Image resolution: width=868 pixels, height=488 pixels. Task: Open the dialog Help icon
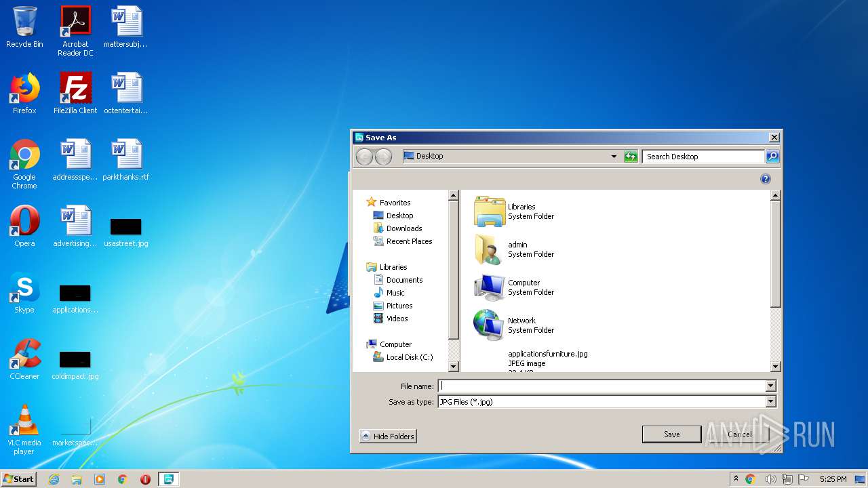click(x=766, y=179)
